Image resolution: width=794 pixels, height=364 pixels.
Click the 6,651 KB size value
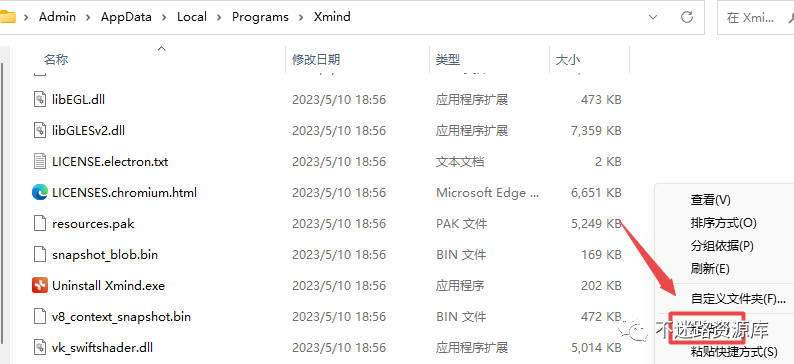pyautogui.click(x=596, y=192)
